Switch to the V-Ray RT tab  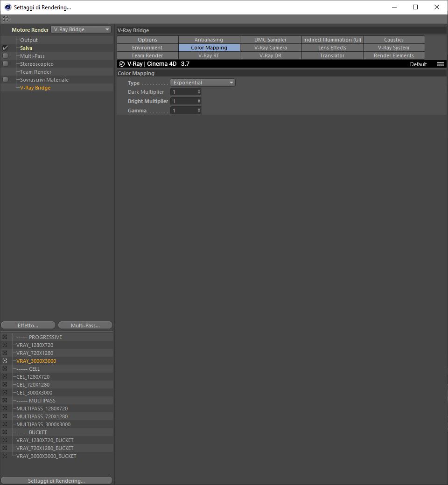[x=209, y=55]
